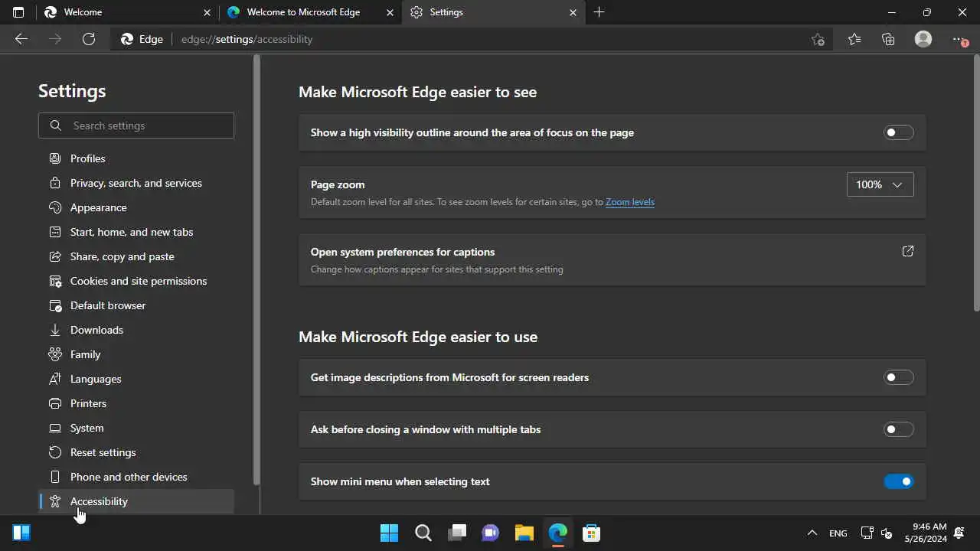Open taskbar Search magnifier

pos(423,533)
